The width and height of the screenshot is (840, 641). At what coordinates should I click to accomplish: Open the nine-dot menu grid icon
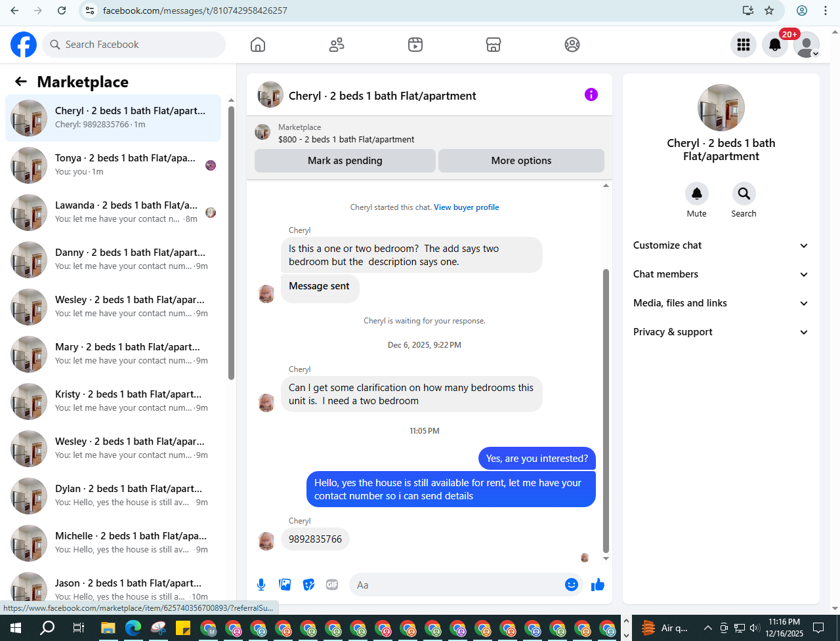[x=744, y=45]
